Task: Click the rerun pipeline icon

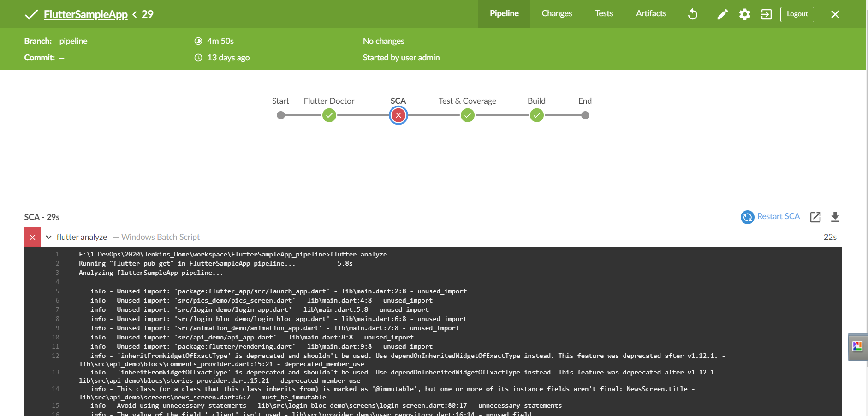Action: (x=692, y=14)
